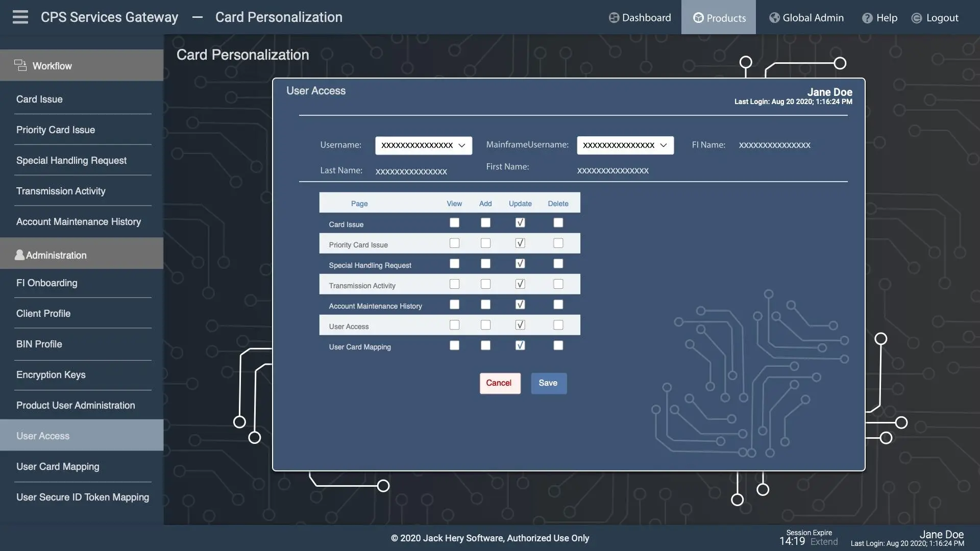Select User Card Mapping sidebar item
Image resolution: width=980 pixels, height=551 pixels.
[58, 467]
